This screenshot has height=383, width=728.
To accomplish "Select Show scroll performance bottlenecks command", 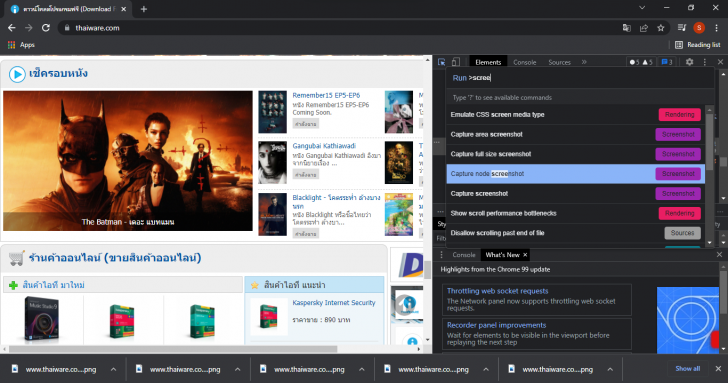I will click(576, 213).
